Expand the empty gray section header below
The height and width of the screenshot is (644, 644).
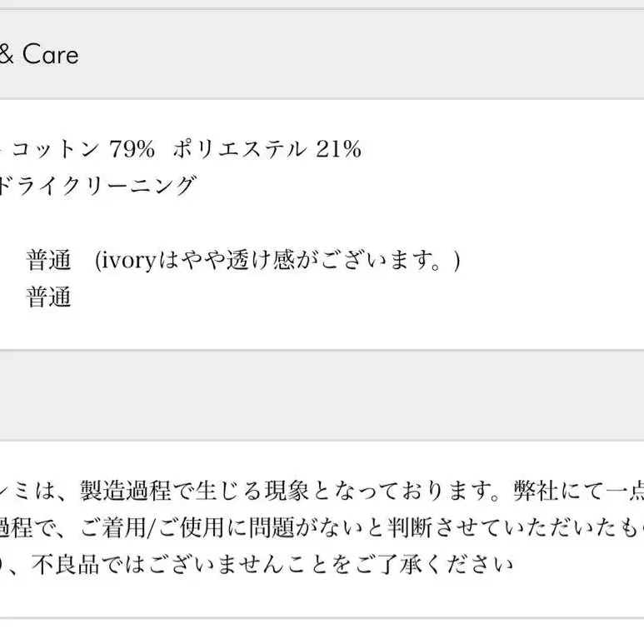point(322,396)
